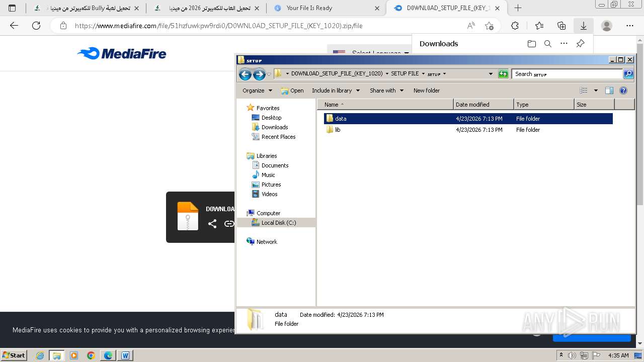Screen dimensions: 644x362
Task: Open Edge collections icon
Action: (561, 26)
